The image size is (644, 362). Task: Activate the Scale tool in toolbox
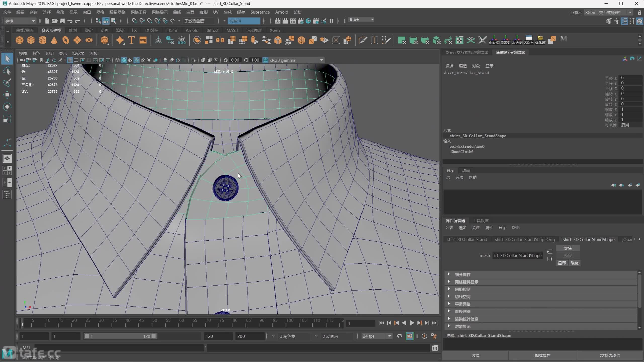point(7,119)
